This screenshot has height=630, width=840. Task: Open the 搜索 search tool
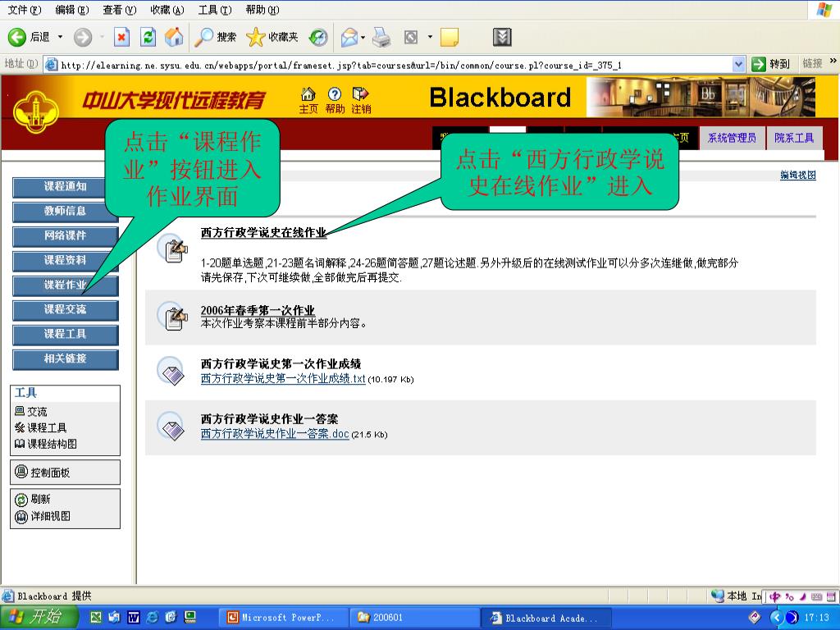[x=215, y=37]
